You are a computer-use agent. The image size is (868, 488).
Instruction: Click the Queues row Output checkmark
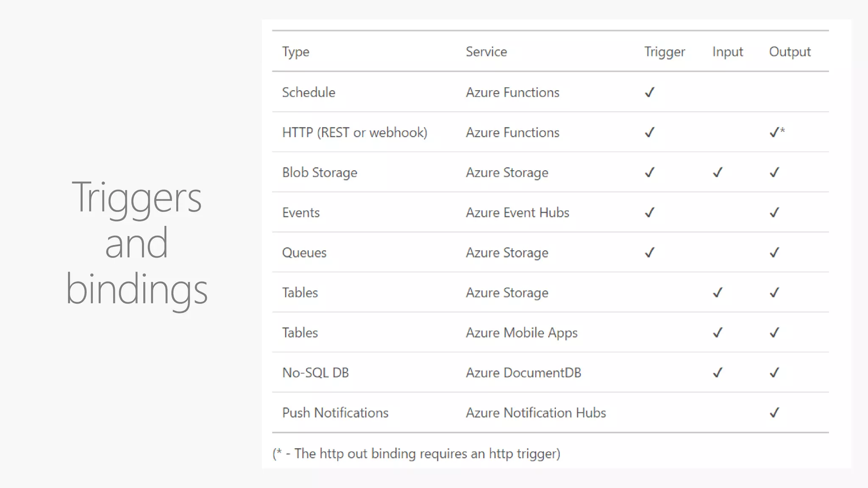click(x=774, y=252)
